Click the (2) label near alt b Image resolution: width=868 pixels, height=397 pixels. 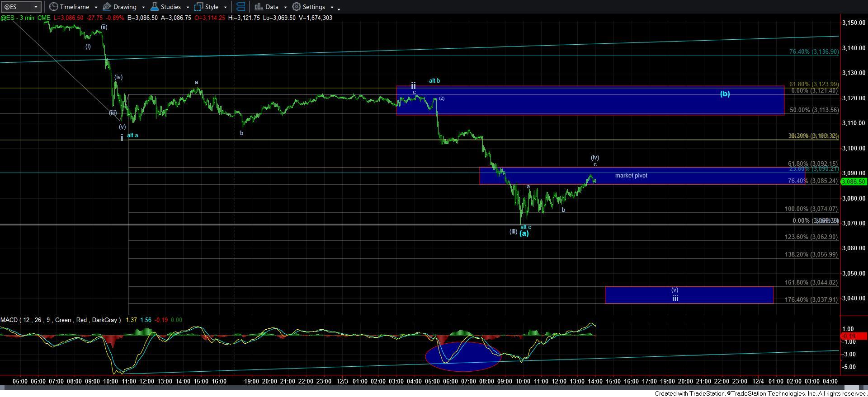(x=442, y=98)
